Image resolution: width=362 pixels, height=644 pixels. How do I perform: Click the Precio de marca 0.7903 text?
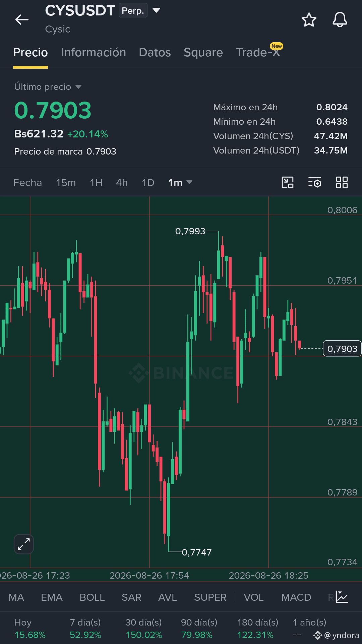coord(65,152)
